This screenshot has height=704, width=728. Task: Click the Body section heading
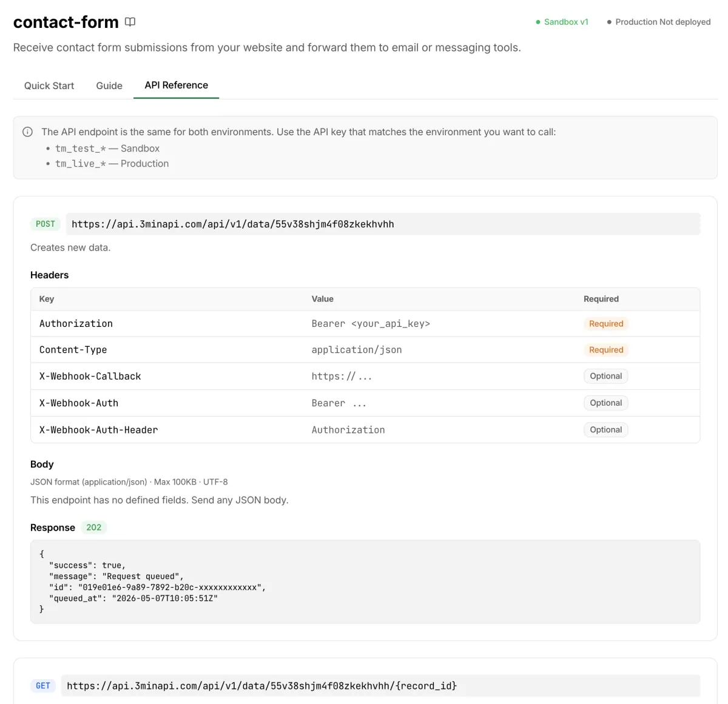pyautogui.click(x=42, y=464)
